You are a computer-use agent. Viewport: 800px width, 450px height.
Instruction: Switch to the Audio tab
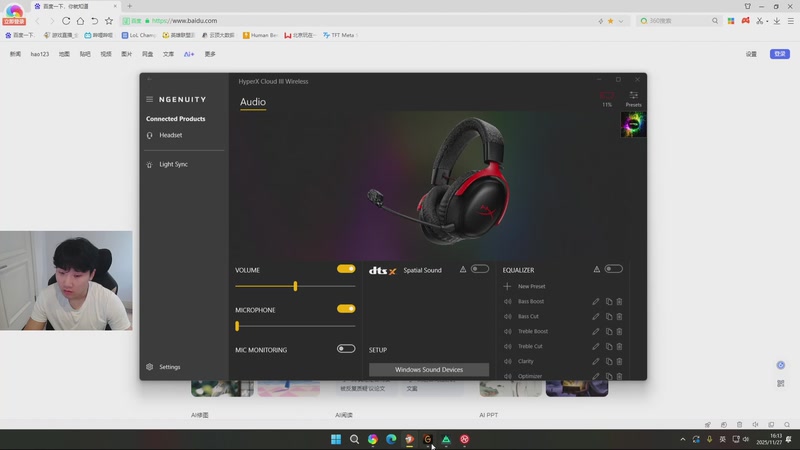click(253, 102)
